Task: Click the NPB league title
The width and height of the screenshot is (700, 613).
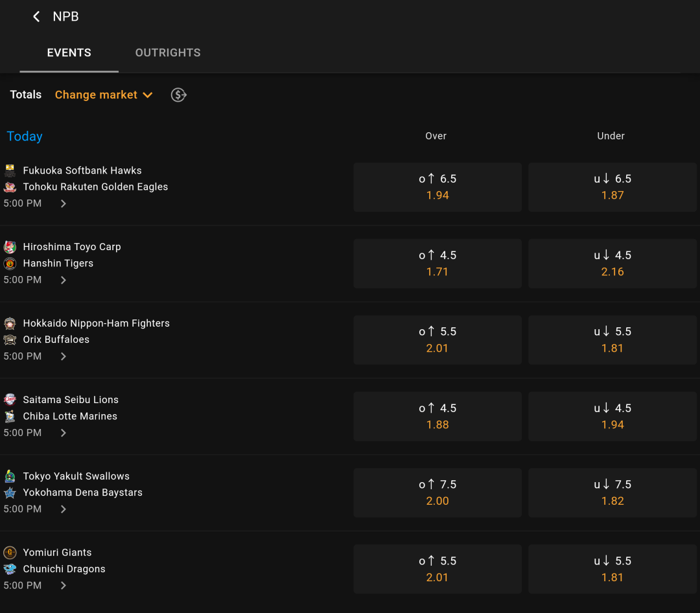Action: pyautogui.click(x=65, y=16)
